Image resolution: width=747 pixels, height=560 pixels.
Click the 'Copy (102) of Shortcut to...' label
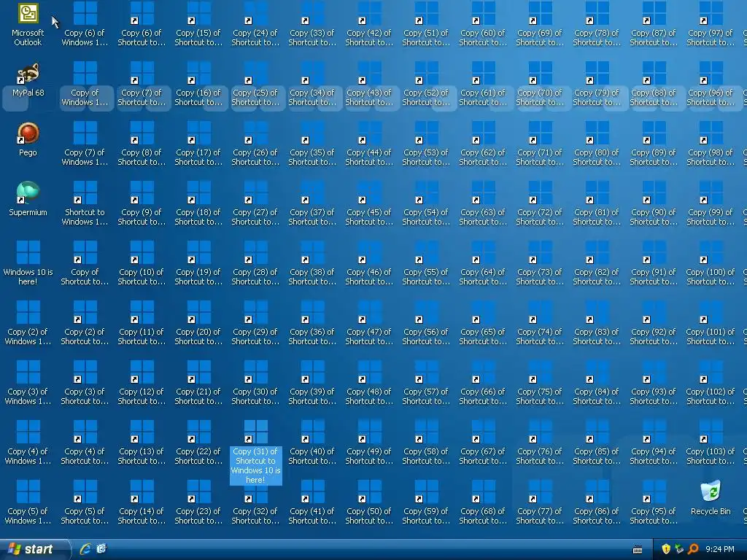click(x=711, y=396)
